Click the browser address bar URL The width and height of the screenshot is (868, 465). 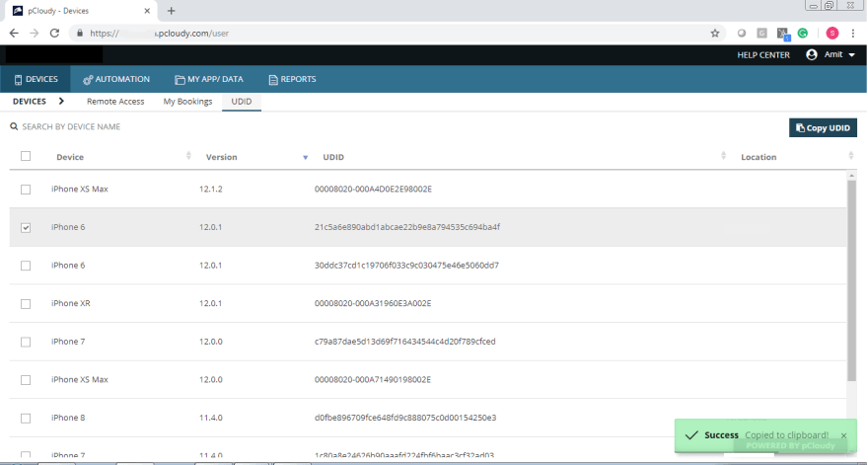point(160,34)
